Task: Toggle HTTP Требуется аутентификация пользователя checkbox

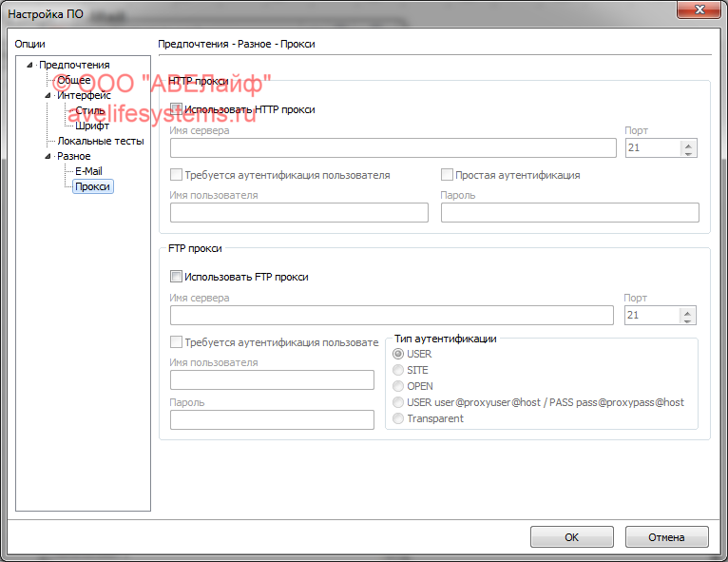Action: point(176,175)
